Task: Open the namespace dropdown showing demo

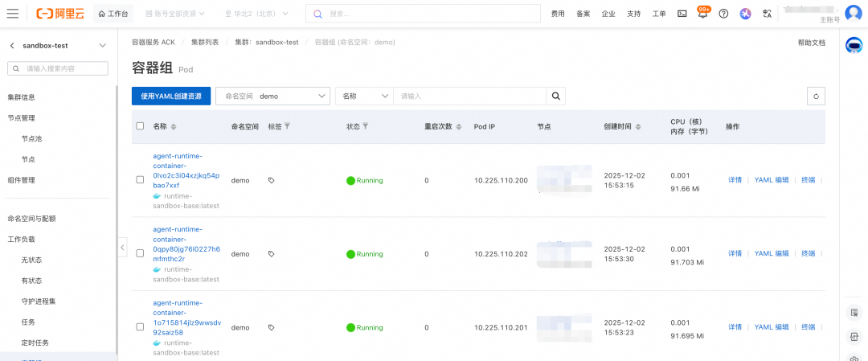Action: (273, 96)
